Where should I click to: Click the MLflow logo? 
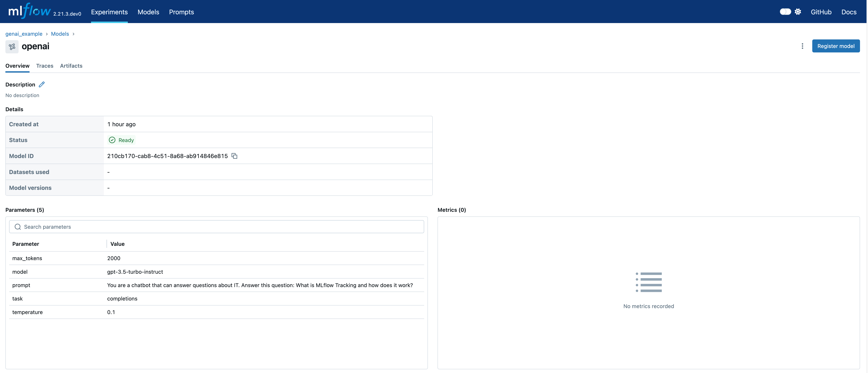(30, 11)
